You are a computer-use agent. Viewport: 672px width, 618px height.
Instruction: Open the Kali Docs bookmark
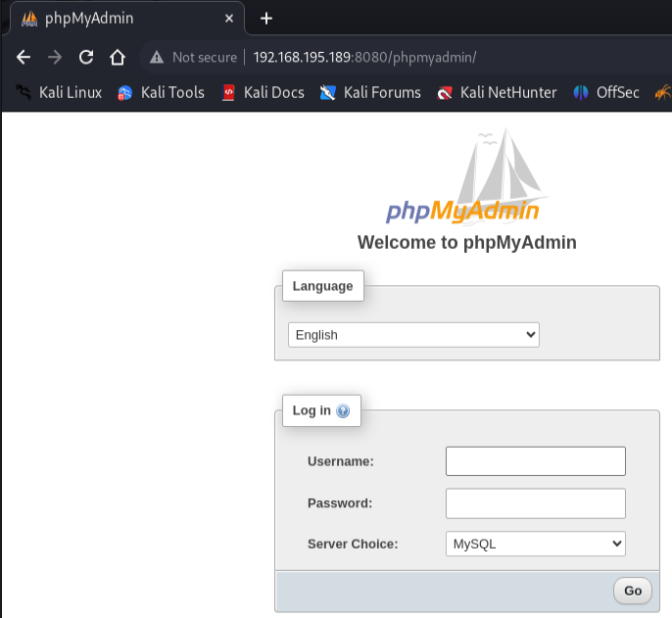pos(264,93)
